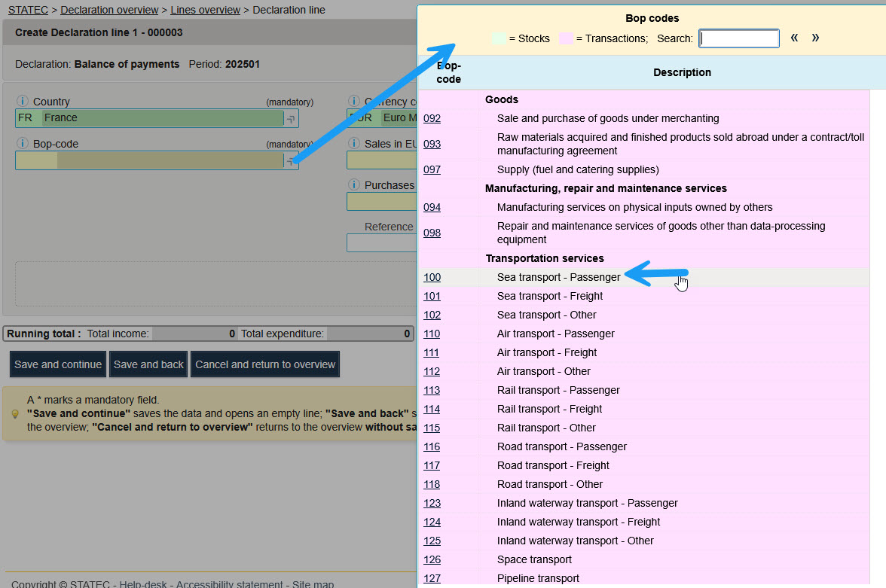
Task: Click the info icon beside Currency code
Action: coord(353,102)
